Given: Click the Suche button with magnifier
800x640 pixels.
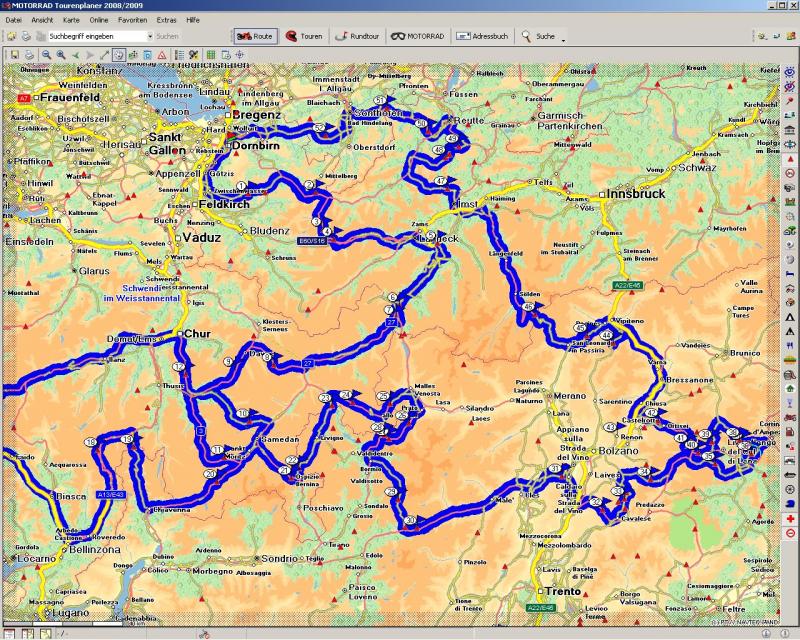Looking at the screenshot, I should pos(538,36).
